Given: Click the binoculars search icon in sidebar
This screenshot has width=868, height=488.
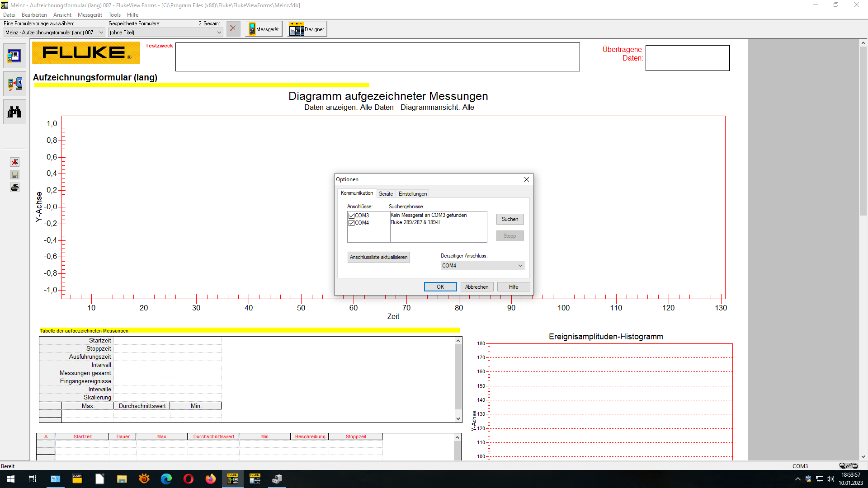Looking at the screenshot, I should [14, 112].
